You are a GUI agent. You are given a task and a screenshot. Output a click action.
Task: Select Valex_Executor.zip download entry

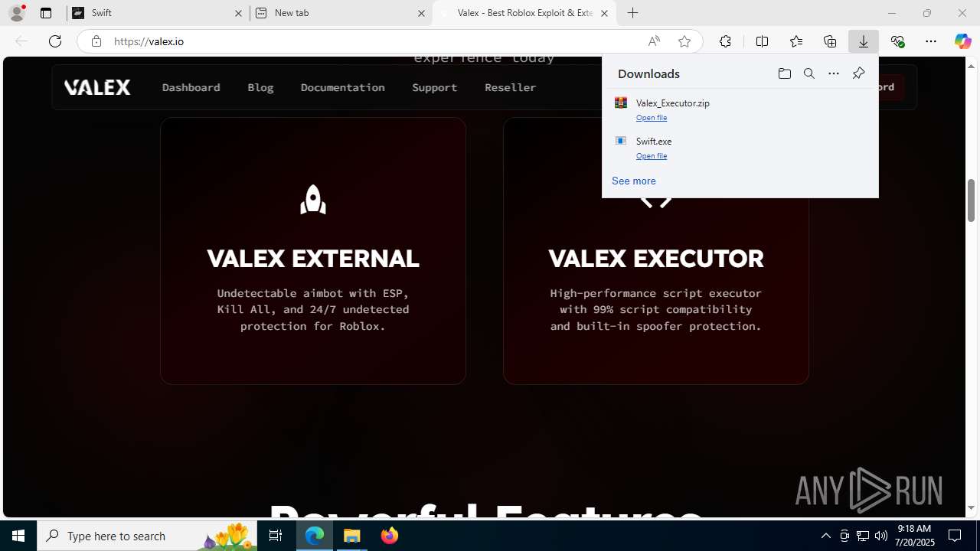click(740, 109)
